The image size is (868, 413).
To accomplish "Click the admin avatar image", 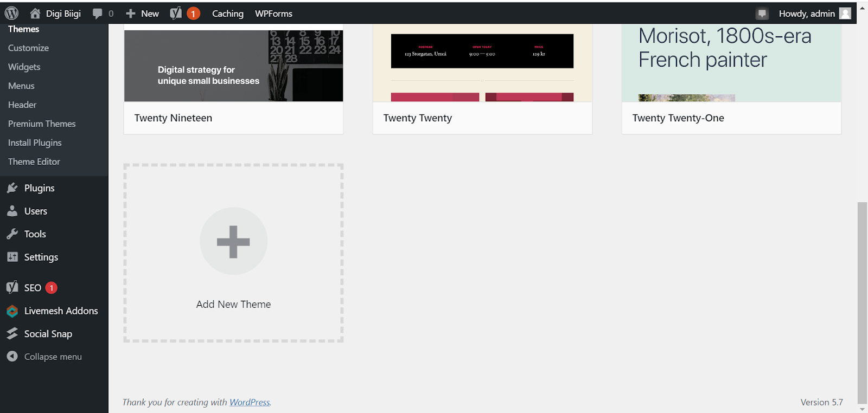I will 845,14.
